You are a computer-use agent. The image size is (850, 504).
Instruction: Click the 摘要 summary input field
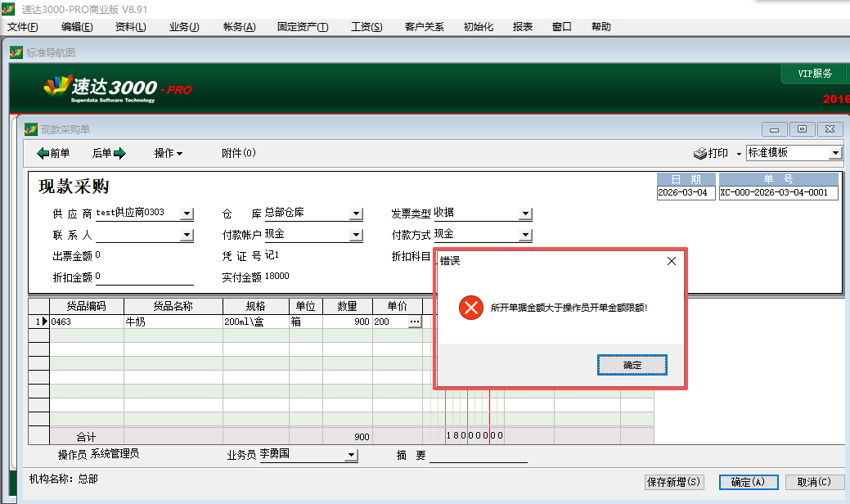coord(478,456)
